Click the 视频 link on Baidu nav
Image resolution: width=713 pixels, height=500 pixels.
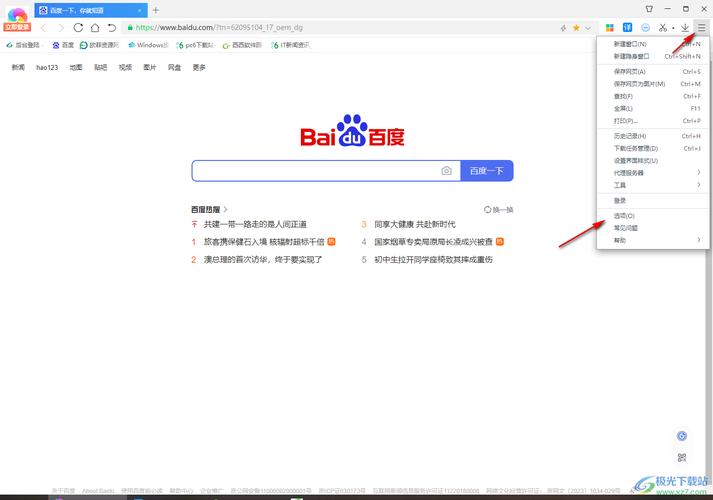[x=125, y=67]
